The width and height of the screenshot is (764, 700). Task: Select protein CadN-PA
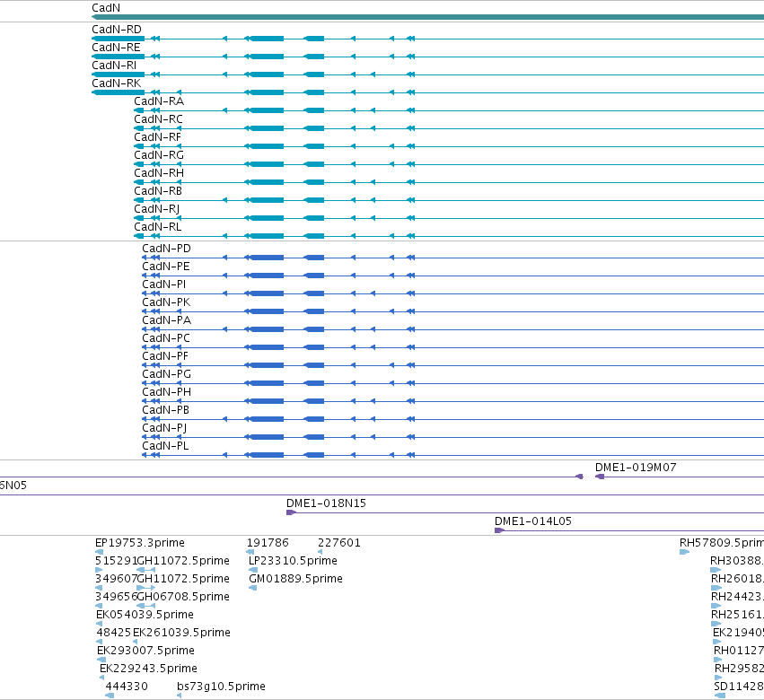point(167,320)
